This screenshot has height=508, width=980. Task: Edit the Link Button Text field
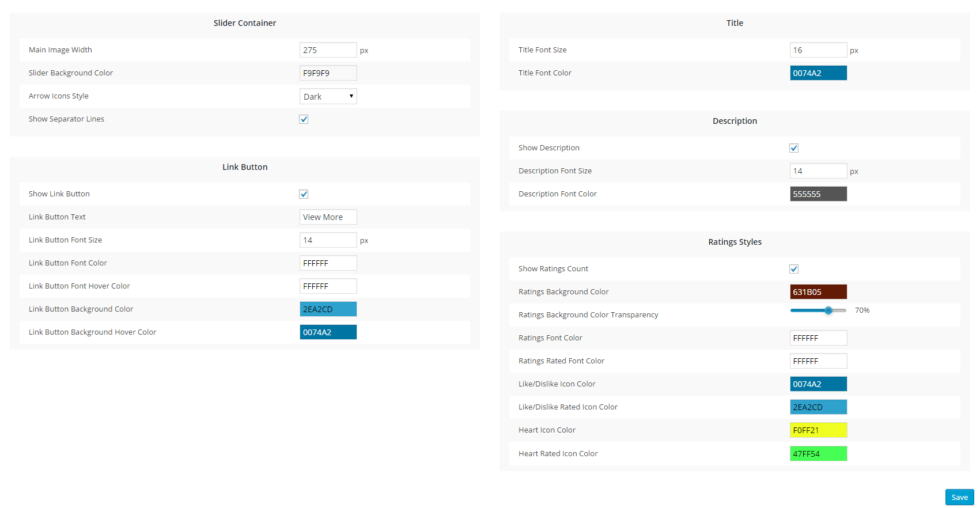pyautogui.click(x=328, y=217)
